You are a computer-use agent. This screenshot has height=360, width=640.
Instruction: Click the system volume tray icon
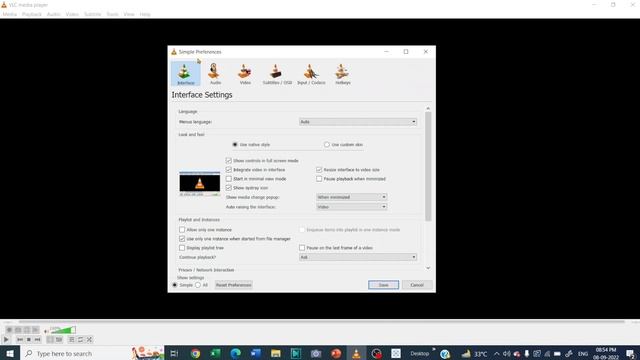tap(507, 354)
